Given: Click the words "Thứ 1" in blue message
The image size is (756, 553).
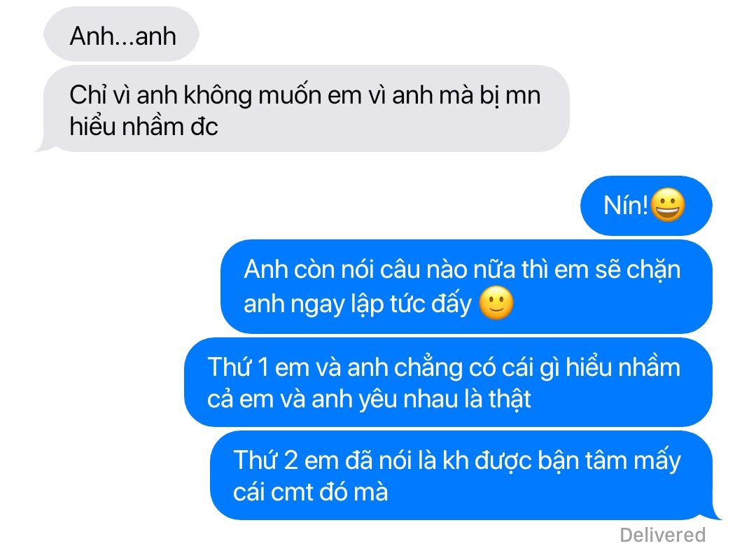Looking at the screenshot, I should (x=238, y=367).
